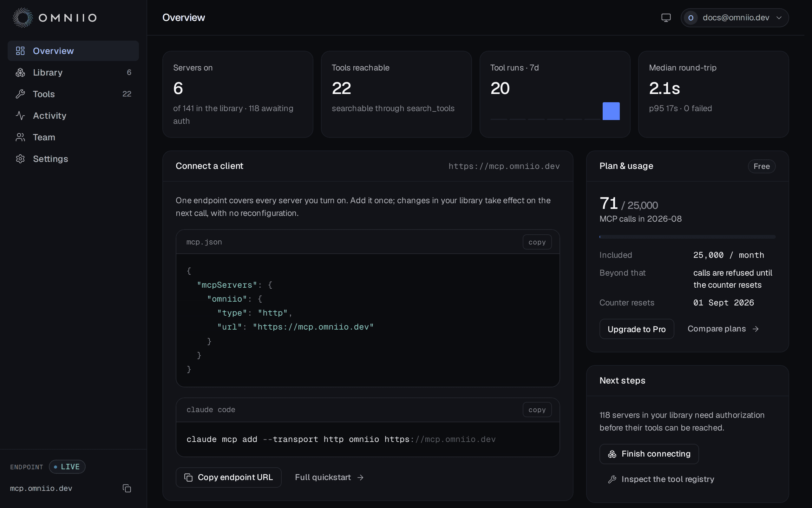Open Settings from the sidebar
This screenshot has width=812, height=508.
(x=73, y=158)
